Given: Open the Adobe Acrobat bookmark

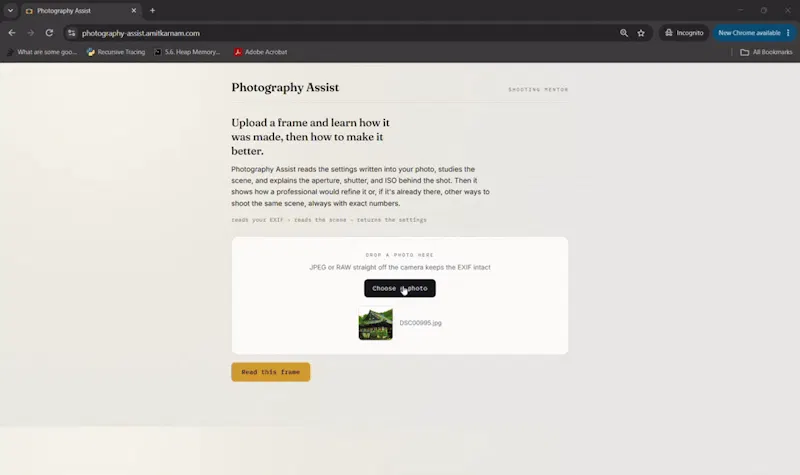Looking at the screenshot, I should coord(261,52).
